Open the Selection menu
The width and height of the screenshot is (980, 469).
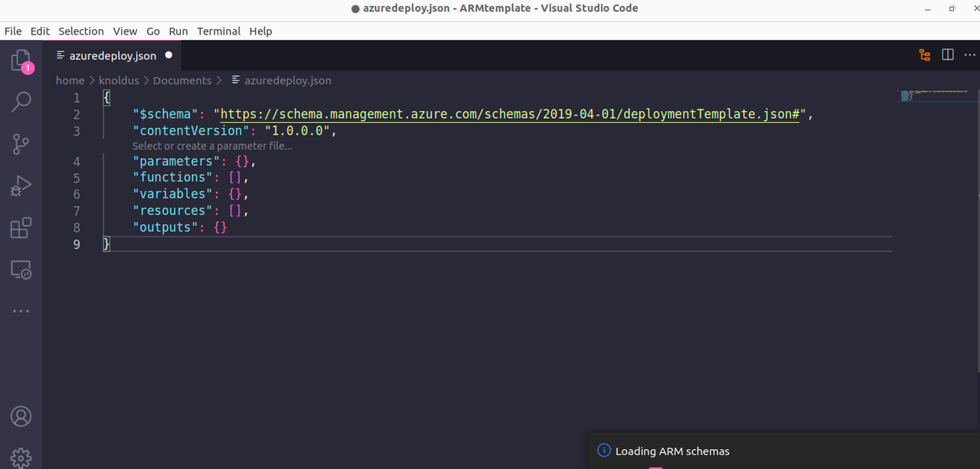click(x=81, y=31)
